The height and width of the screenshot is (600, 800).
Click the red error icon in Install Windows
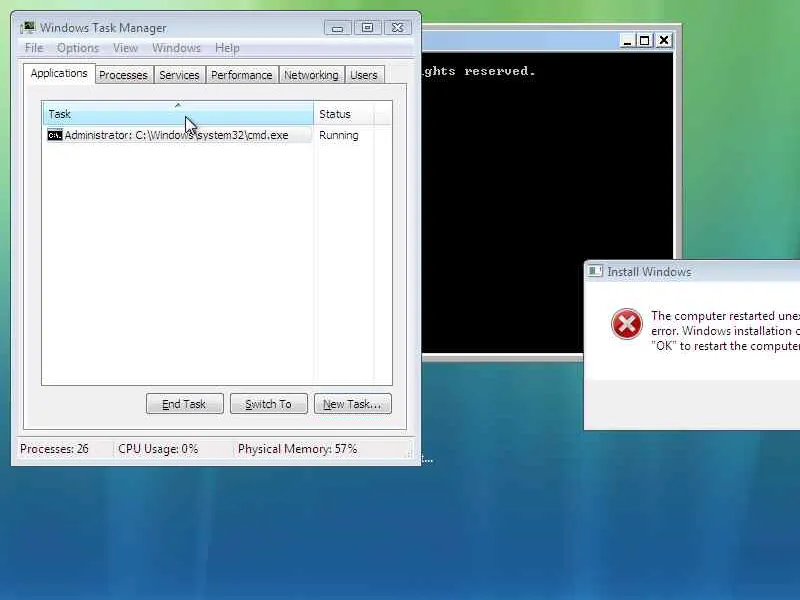pyautogui.click(x=627, y=324)
